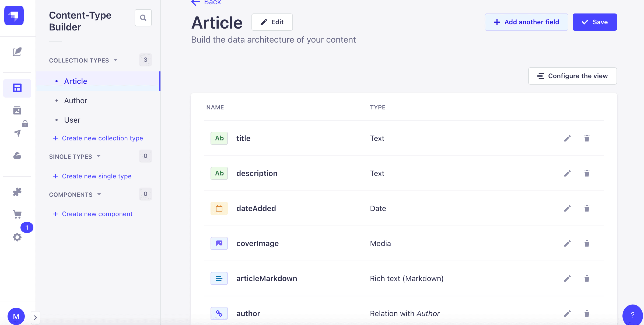Delete the author relation field
The height and width of the screenshot is (325, 644).
[x=587, y=313]
